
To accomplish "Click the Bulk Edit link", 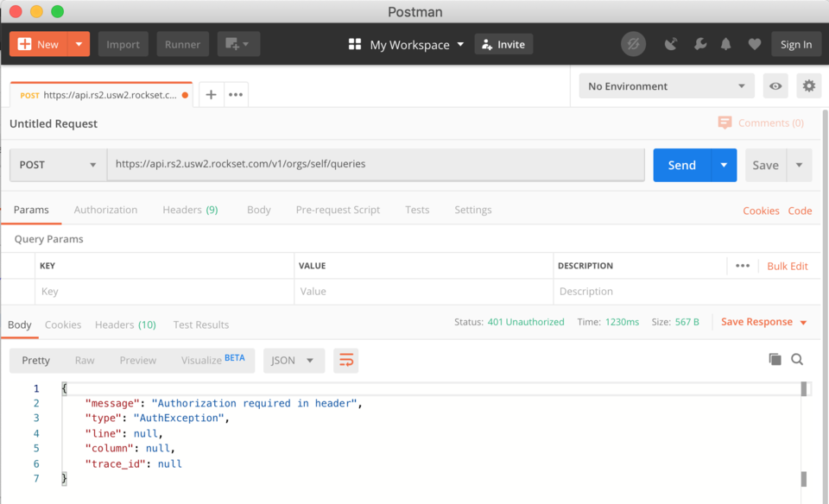I will (x=788, y=266).
